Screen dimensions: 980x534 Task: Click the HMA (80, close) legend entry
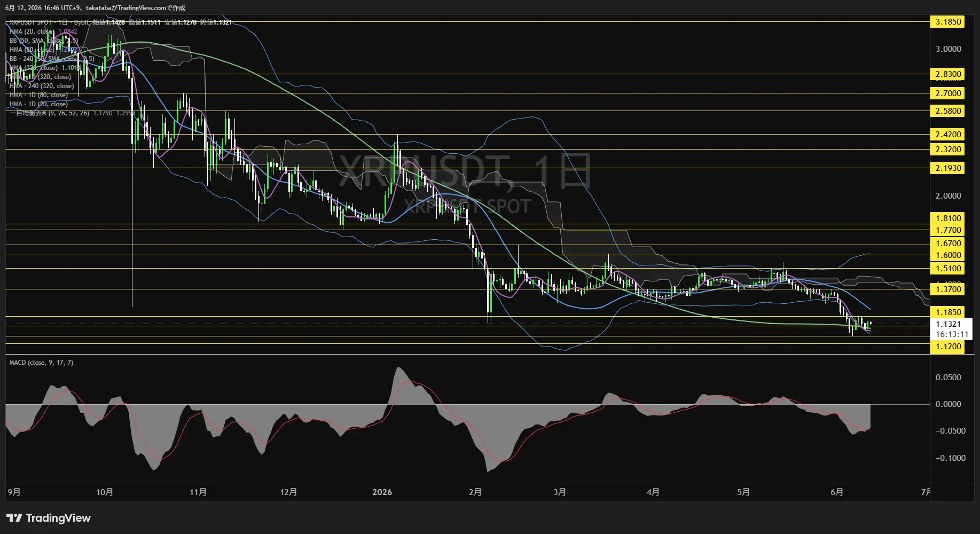(30, 50)
